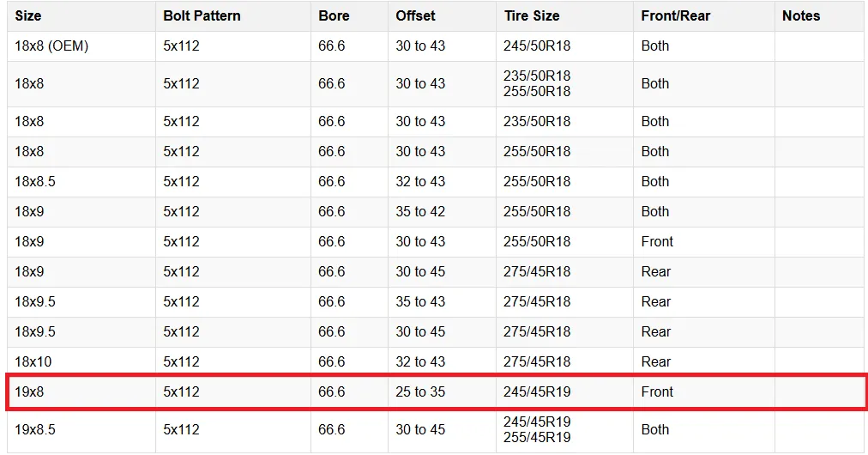Click the Offset column header
Screen dimensions: 868x455
pyautogui.click(x=415, y=16)
